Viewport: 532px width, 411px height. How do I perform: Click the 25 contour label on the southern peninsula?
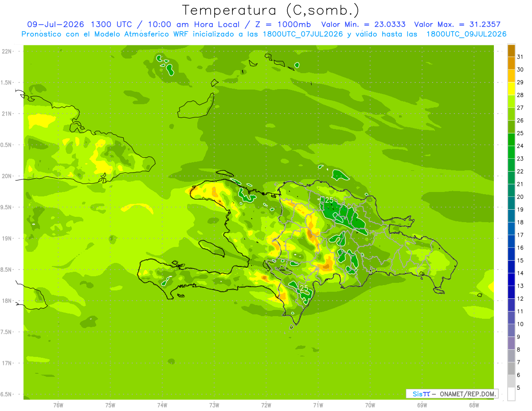pyautogui.click(x=304, y=289)
